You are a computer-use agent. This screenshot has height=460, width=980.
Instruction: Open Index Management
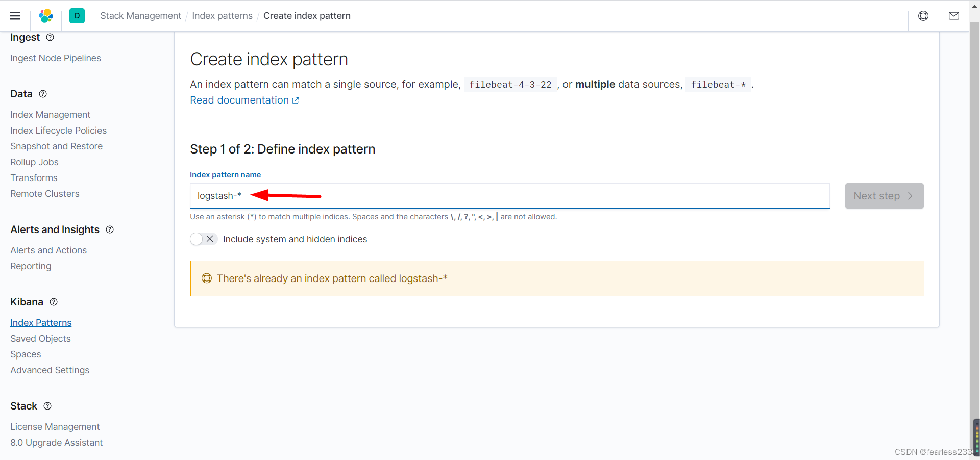coord(50,115)
